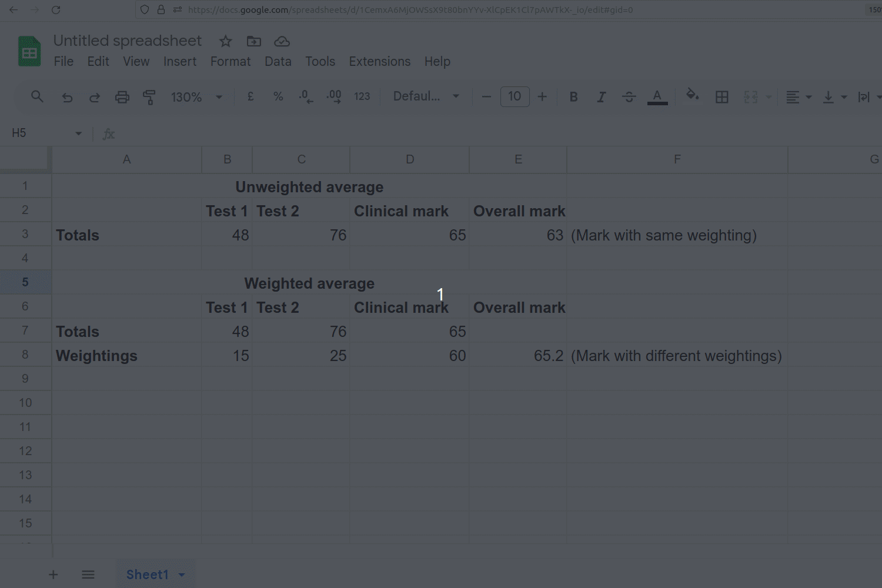Screen dimensions: 882x588
Task: Click the move to folder icon
Action: pos(253,41)
